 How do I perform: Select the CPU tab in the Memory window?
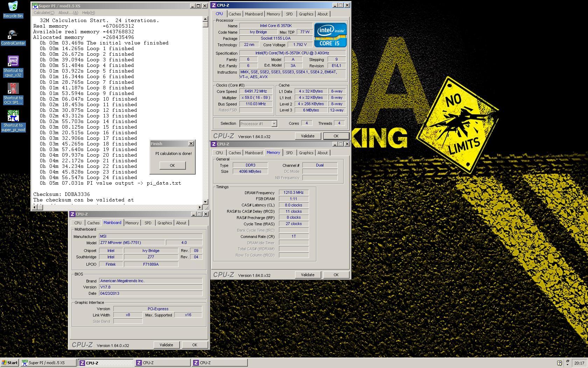point(219,153)
